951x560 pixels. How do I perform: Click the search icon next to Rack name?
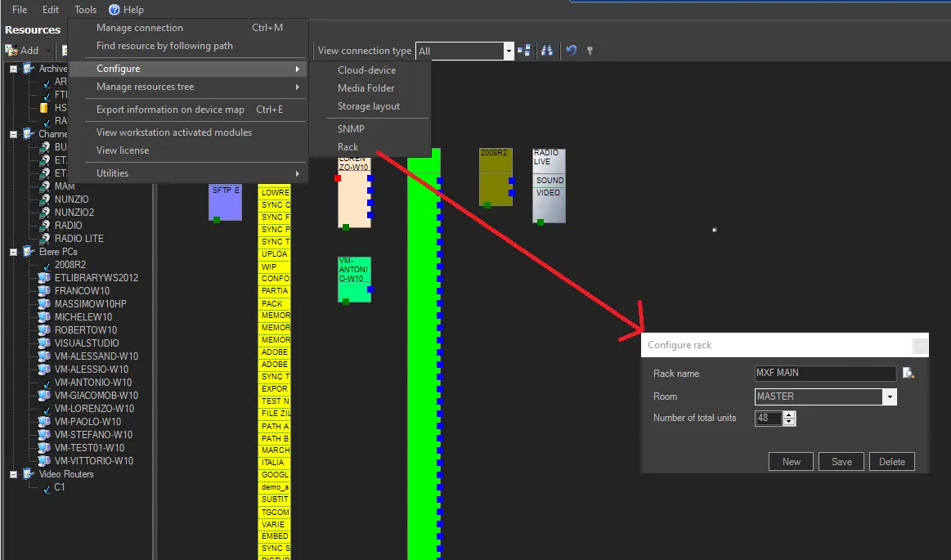pyautogui.click(x=908, y=374)
